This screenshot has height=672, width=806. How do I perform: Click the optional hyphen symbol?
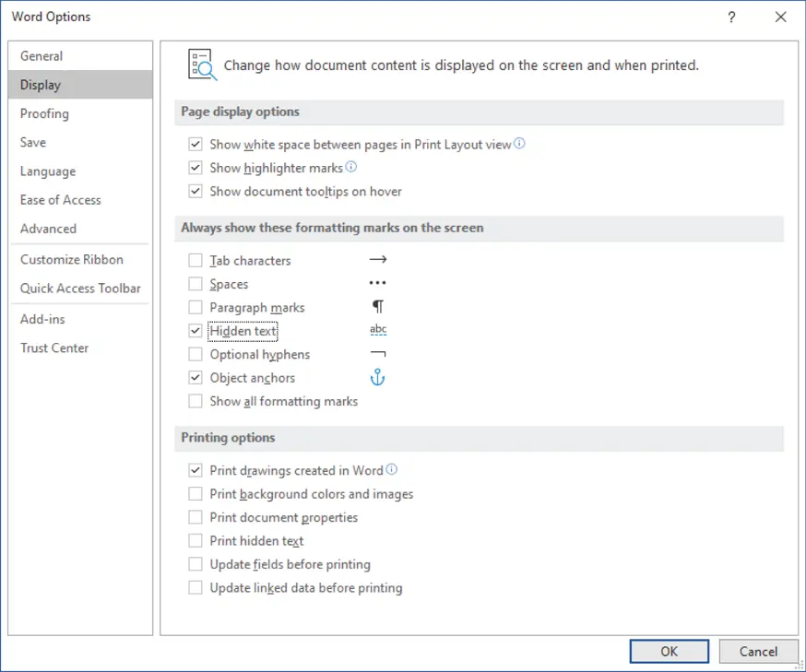(x=378, y=353)
